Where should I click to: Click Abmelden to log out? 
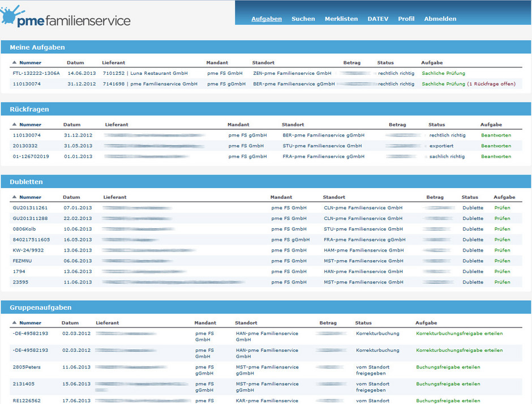point(440,19)
